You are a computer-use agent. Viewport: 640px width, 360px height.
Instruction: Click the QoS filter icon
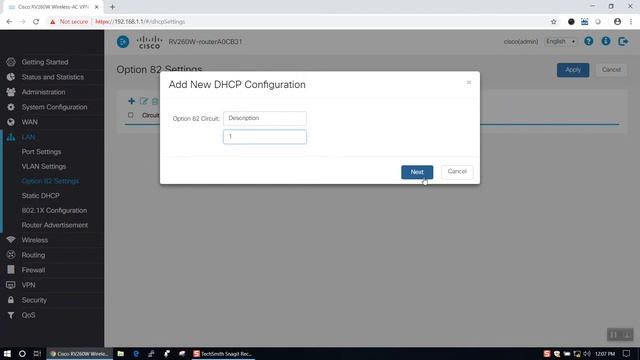(x=11, y=315)
